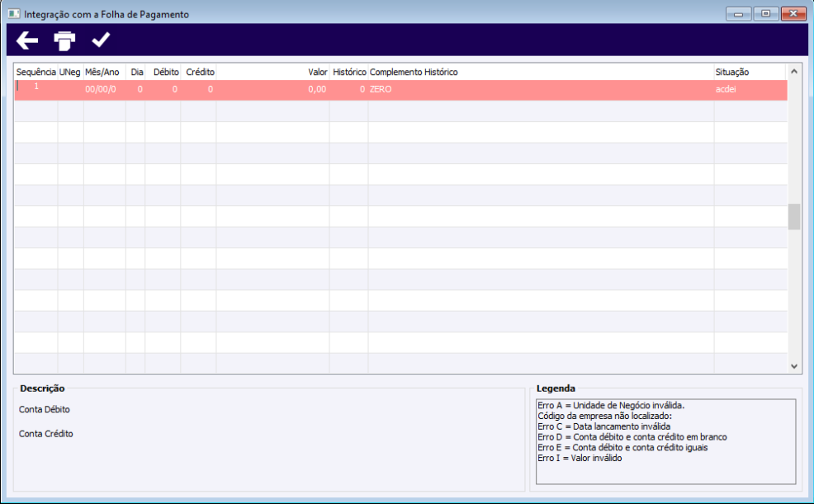
Task: Click the Mês/Ano column header
Action: [104, 72]
